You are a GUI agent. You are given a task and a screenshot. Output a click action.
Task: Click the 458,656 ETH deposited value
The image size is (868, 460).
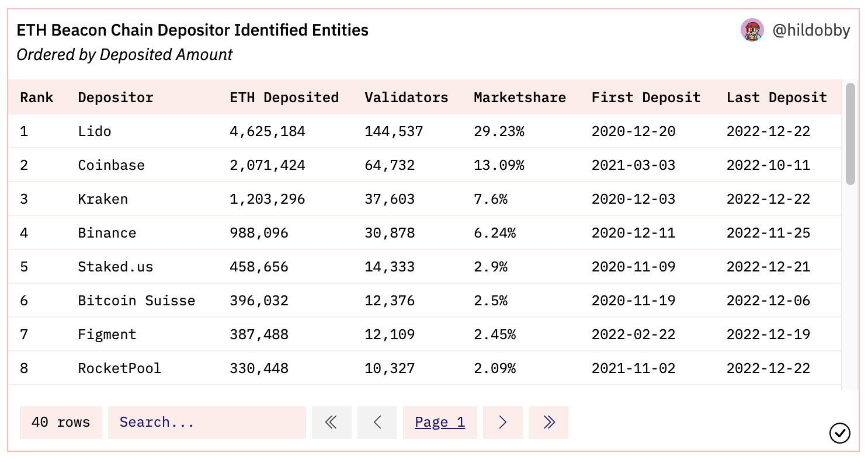click(x=259, y=267)
